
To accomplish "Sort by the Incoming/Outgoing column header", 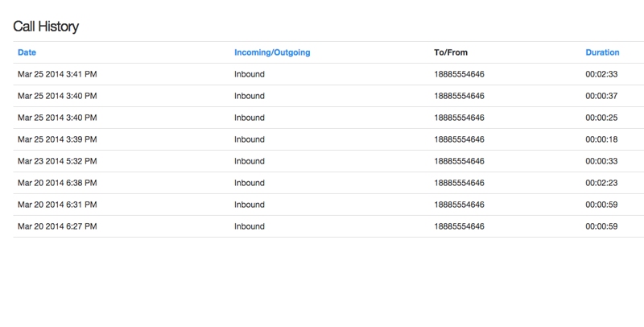I will tap(272, 52).
